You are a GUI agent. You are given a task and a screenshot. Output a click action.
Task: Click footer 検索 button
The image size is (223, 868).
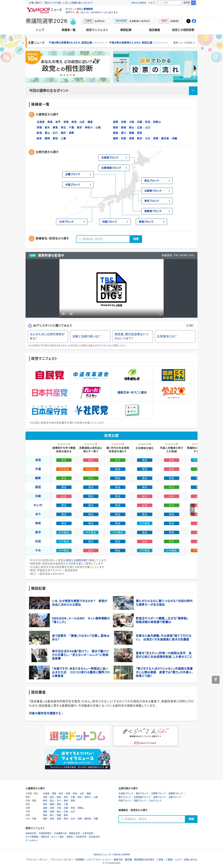click(x=191, y=819)
